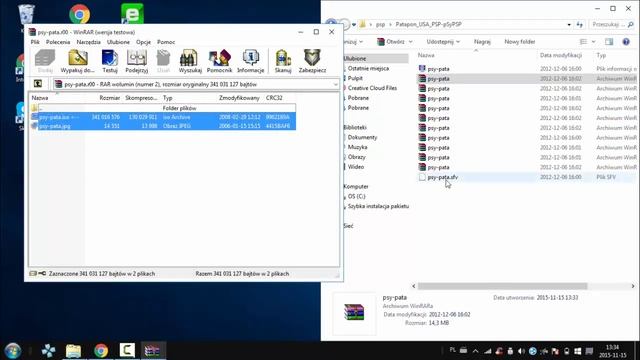Open the Plik menu in WinRAR
640x360 pixels.
tap(35, 42)
